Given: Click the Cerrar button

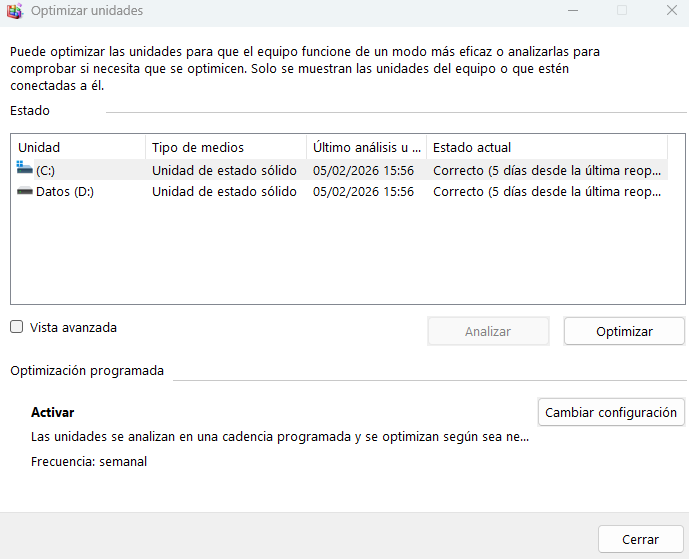Looking at the screenshot, I should [640, 539].
